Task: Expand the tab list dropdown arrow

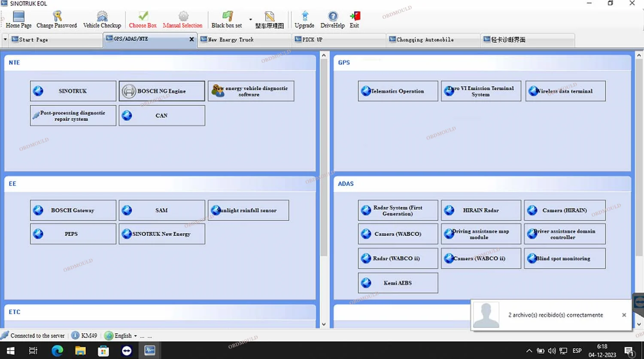Action: tap(5, 39)
